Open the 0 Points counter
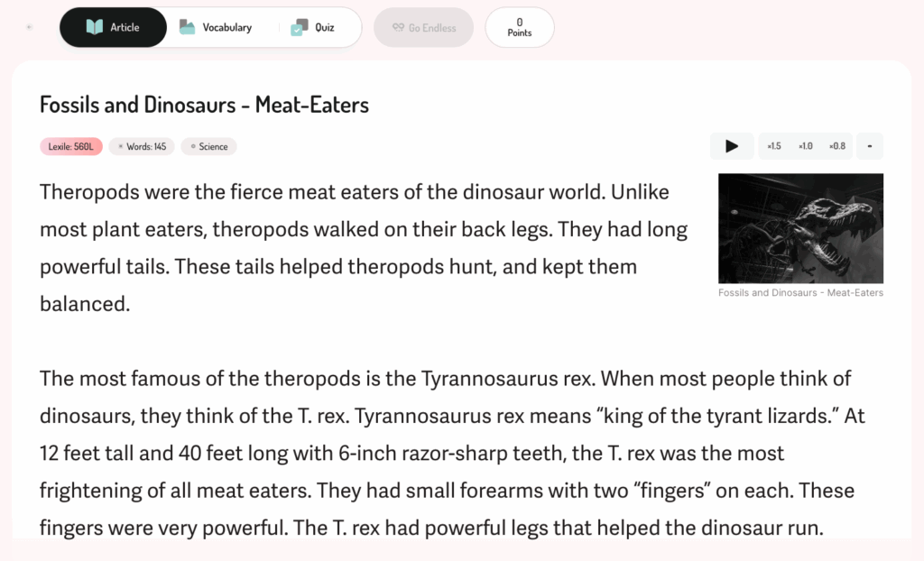The image size is (924, 561). 520,27
